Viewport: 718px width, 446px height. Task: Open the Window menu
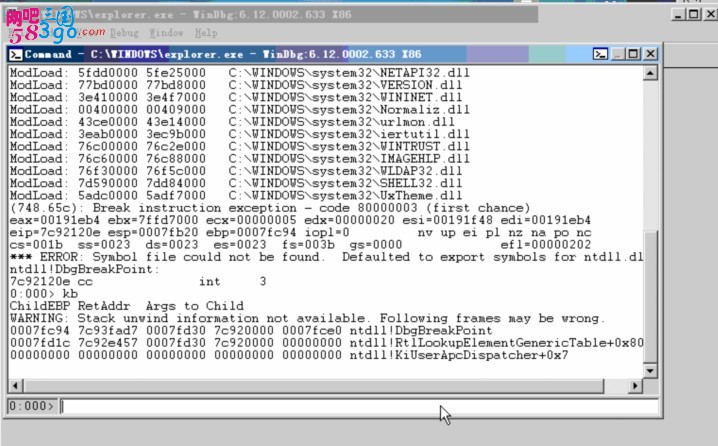tap(166, 33)
